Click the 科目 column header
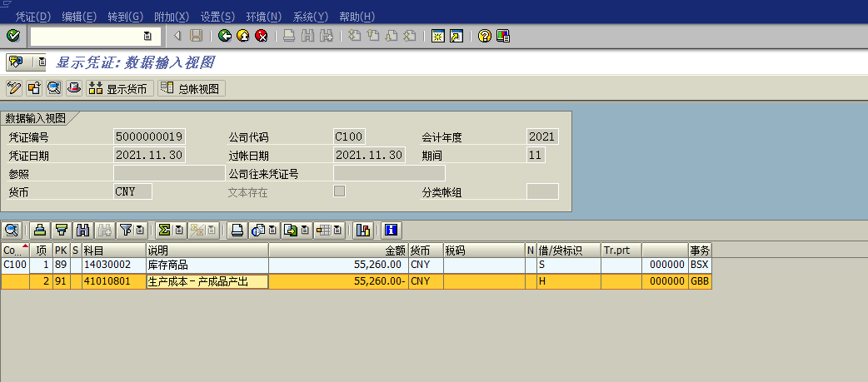Viewport: 868px width, 382px height. point(113,250)
